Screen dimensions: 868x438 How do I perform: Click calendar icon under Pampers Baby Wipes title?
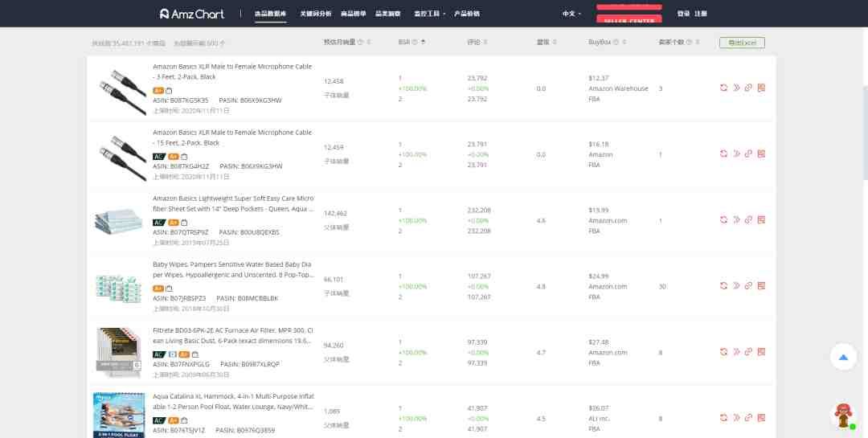(x=170, y=288)
